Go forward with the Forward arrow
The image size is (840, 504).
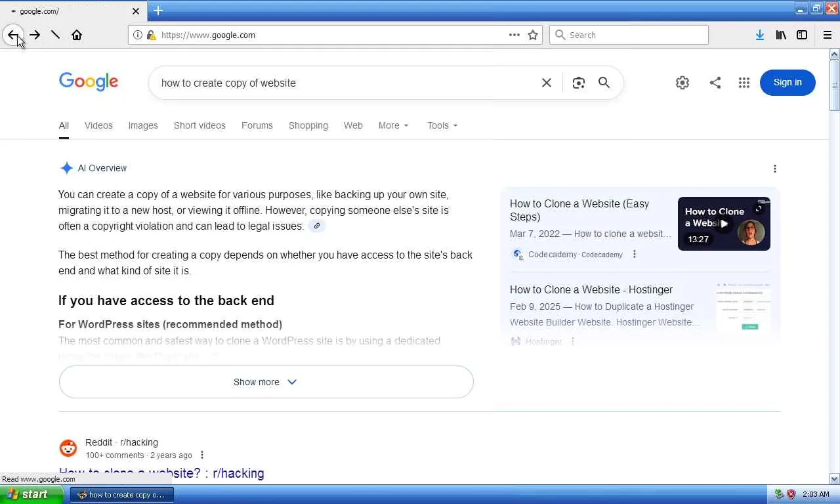click(x=35, y=35)
